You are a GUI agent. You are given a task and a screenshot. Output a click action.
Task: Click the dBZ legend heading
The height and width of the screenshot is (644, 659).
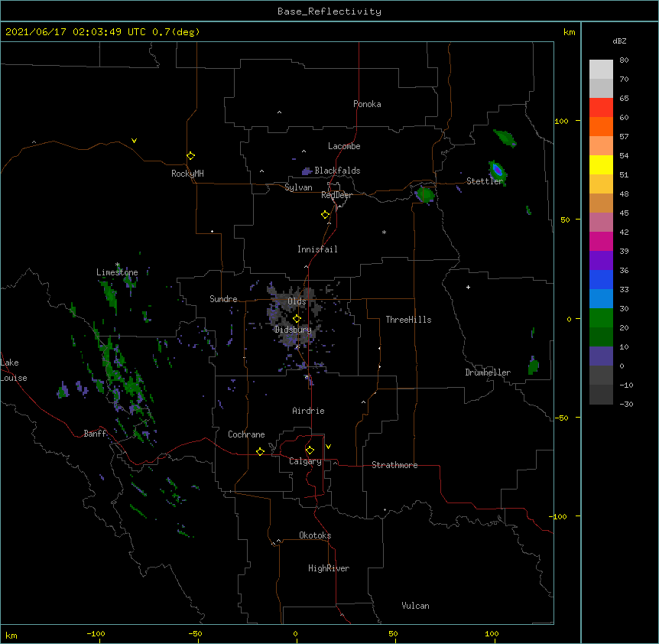click(619, 41)
